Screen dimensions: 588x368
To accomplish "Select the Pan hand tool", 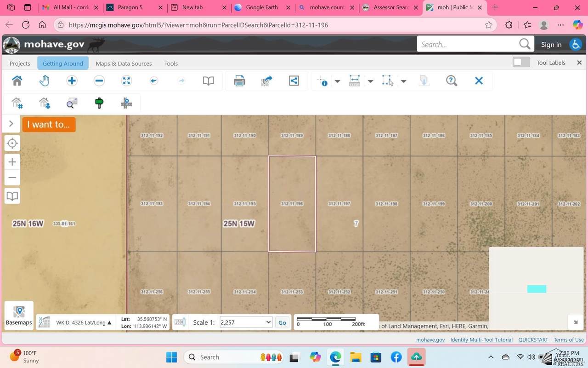I will pyautogui.click(x=44, y=81).
